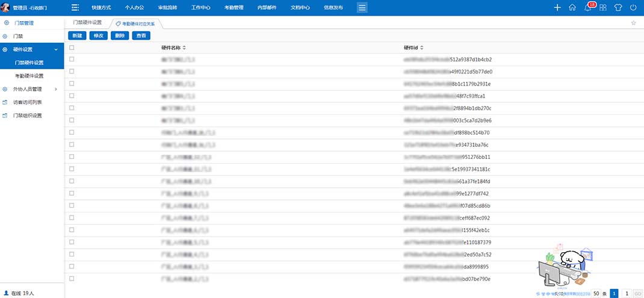Image resolution: width=644 pixels, height=298 pixels.
Task: Toggle sidebar with the menu collapse icon
Action: (75, 8)
